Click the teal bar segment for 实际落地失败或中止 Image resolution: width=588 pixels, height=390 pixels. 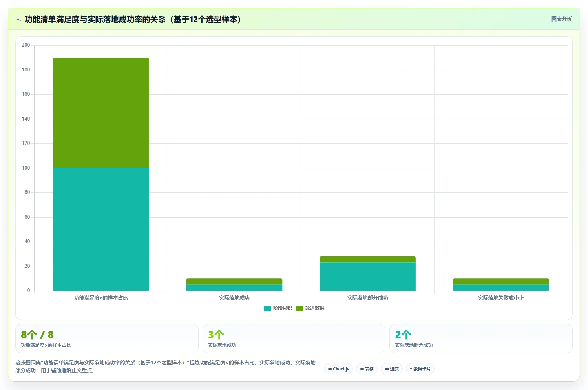click(x=501, y=287)
